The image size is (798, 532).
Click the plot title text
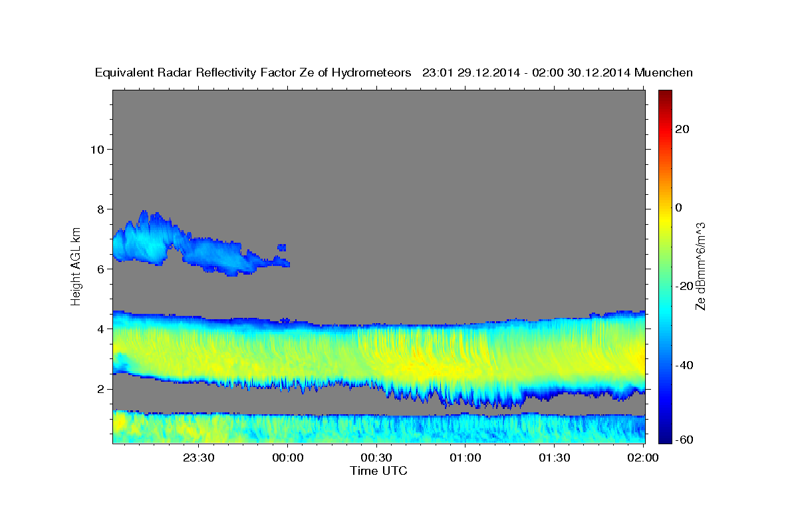tap(394, 73)
